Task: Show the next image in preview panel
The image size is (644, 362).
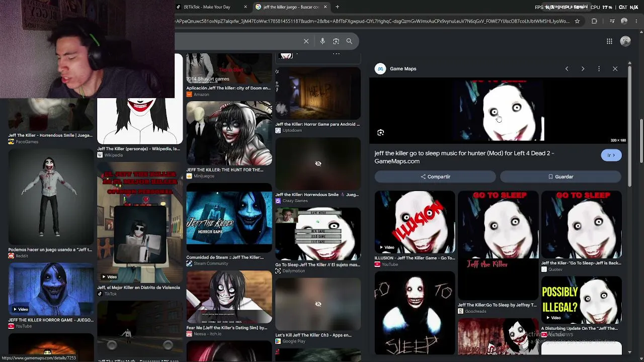Action: pyautogui.click(x=583, y=69)
